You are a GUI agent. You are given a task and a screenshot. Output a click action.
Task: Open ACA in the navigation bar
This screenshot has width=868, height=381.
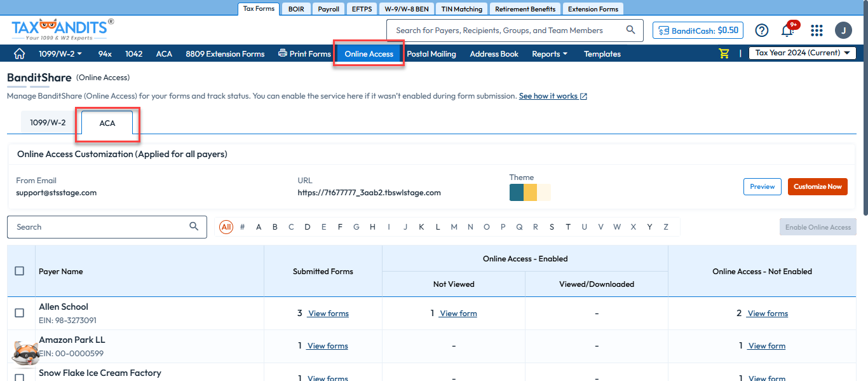164,54
